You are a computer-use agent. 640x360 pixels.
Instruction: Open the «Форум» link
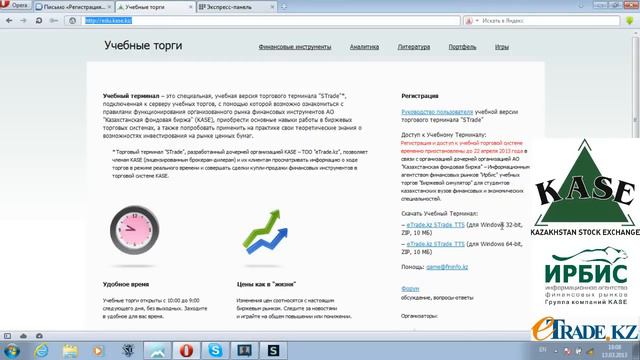click(410, 289)
